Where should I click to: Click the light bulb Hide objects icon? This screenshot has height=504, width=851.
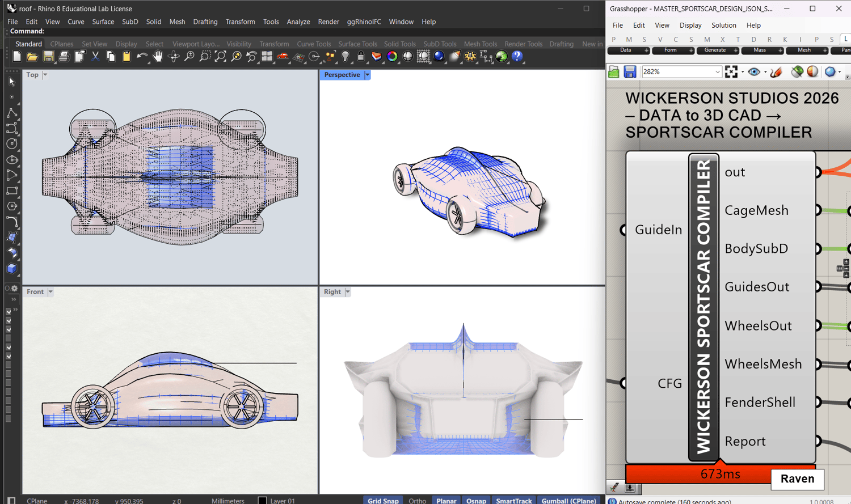coord(345,56)
